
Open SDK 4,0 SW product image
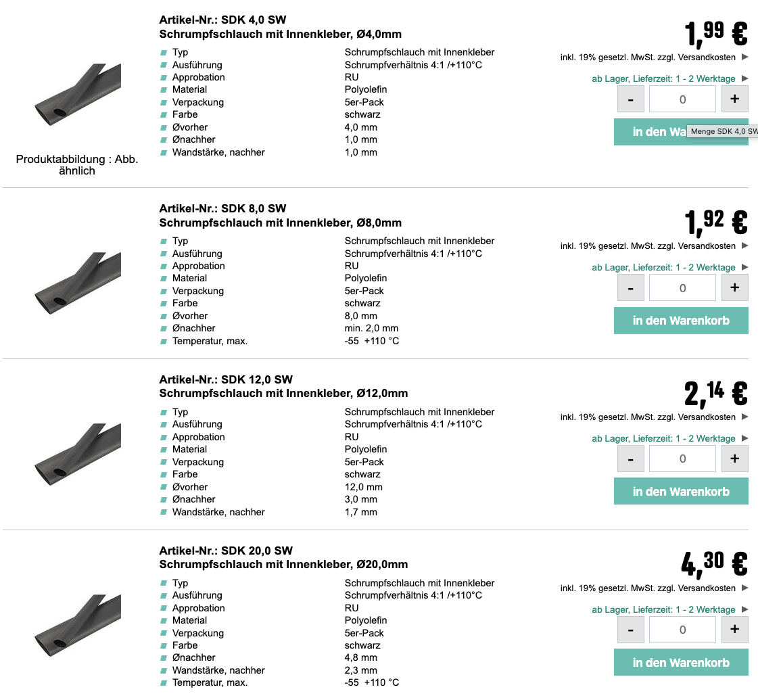77,95
